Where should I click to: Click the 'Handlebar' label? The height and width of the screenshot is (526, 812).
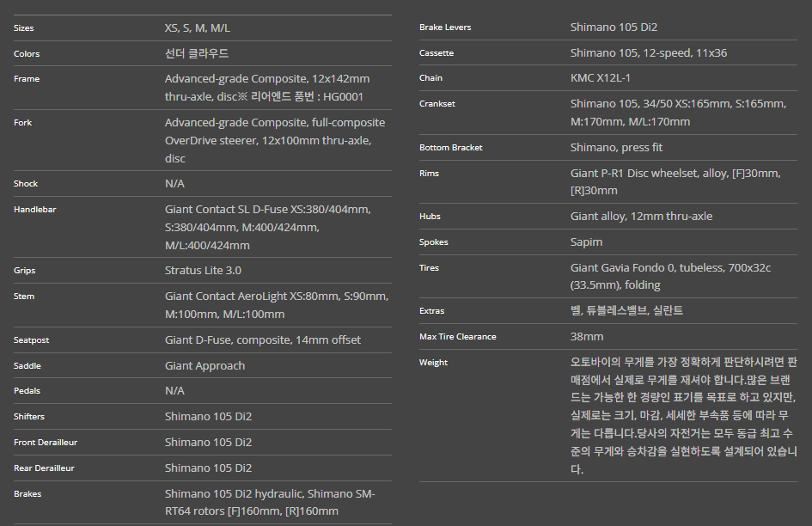point(34,210)
